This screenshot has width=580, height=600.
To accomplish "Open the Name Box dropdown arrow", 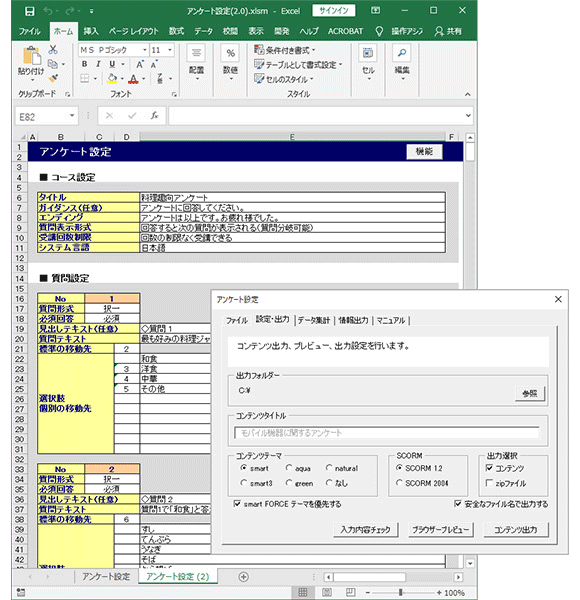I will coord(72,116).
